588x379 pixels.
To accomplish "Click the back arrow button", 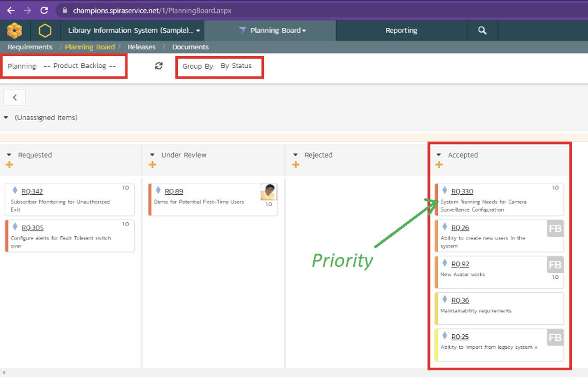I will point(15,97).
